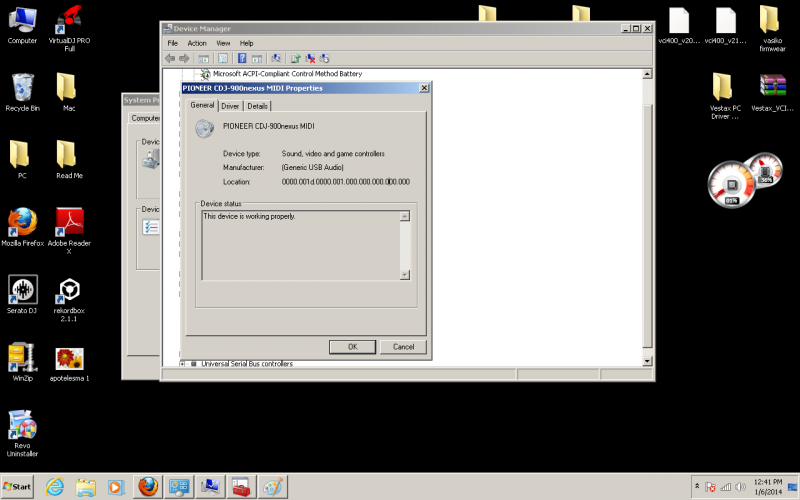Toggle the show/hide action pane toolbar icon
Screen dimensions: 800x500
pyautogui.click(x=257, y=59)
